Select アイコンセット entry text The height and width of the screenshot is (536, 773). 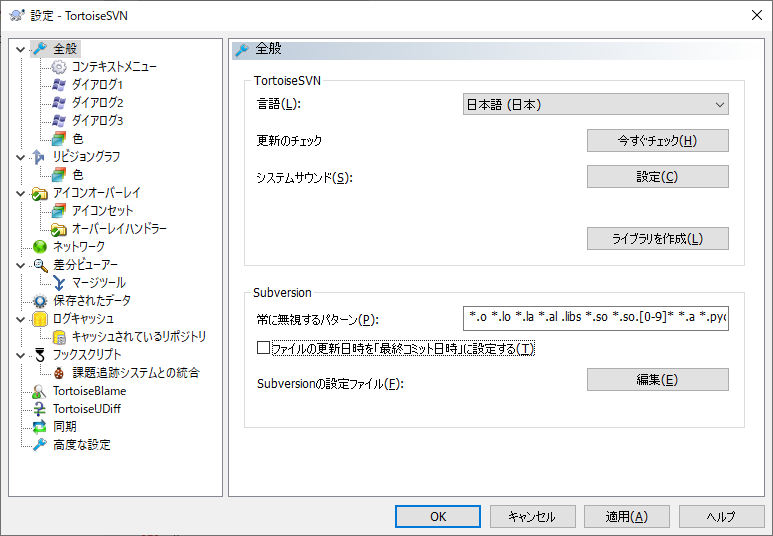pos(103,211)
